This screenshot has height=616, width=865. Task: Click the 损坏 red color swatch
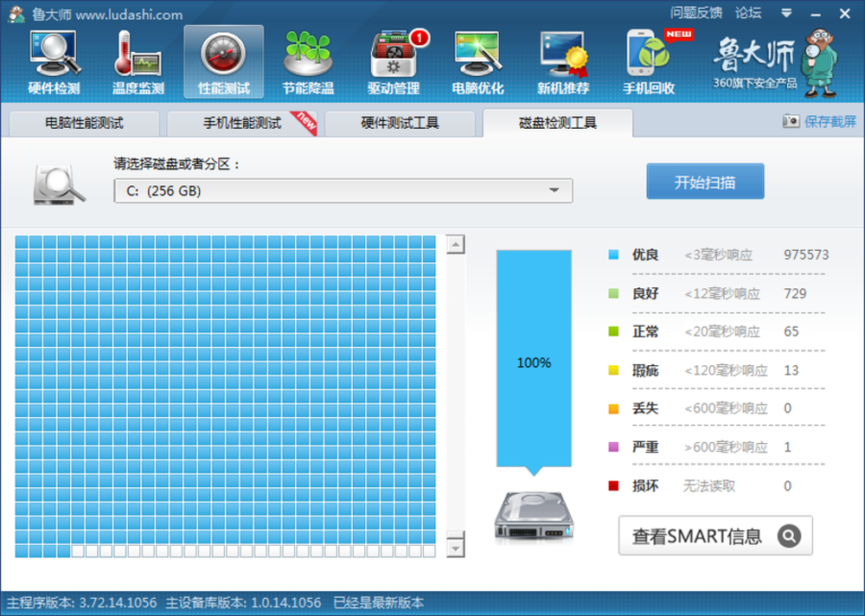(613, 485)
